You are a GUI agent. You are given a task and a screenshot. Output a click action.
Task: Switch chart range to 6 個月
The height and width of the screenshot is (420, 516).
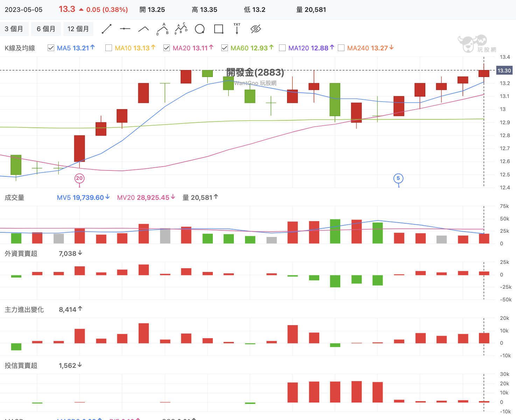pyautogui.click(x=46, y=29)
